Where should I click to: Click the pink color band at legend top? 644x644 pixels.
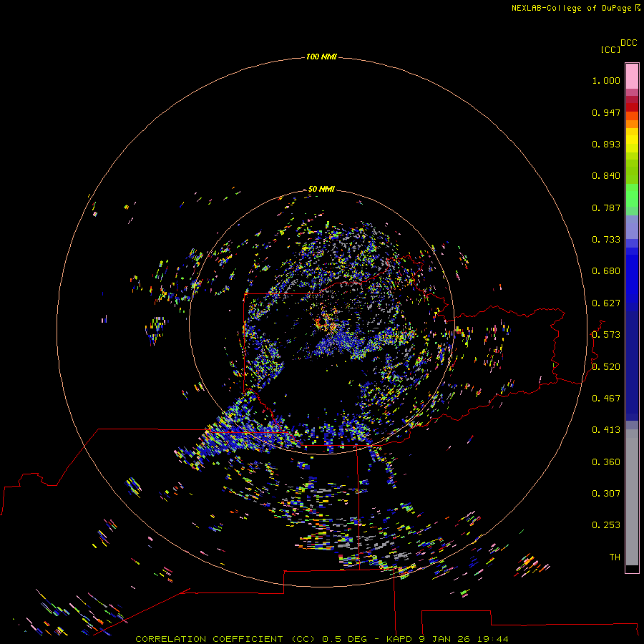pyautogui.click(x=632, y=77)
